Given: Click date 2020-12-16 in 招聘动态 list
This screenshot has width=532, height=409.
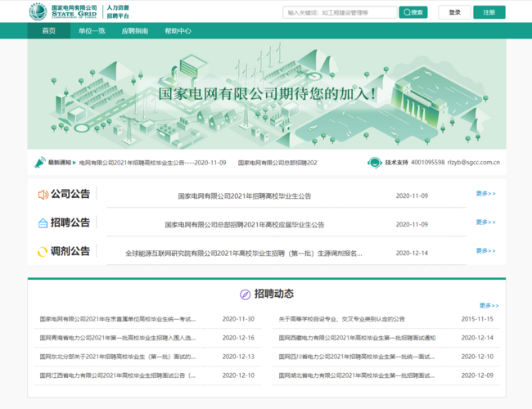Looking at the screenshot, I should pyautogui.click(x=238, y=338).
